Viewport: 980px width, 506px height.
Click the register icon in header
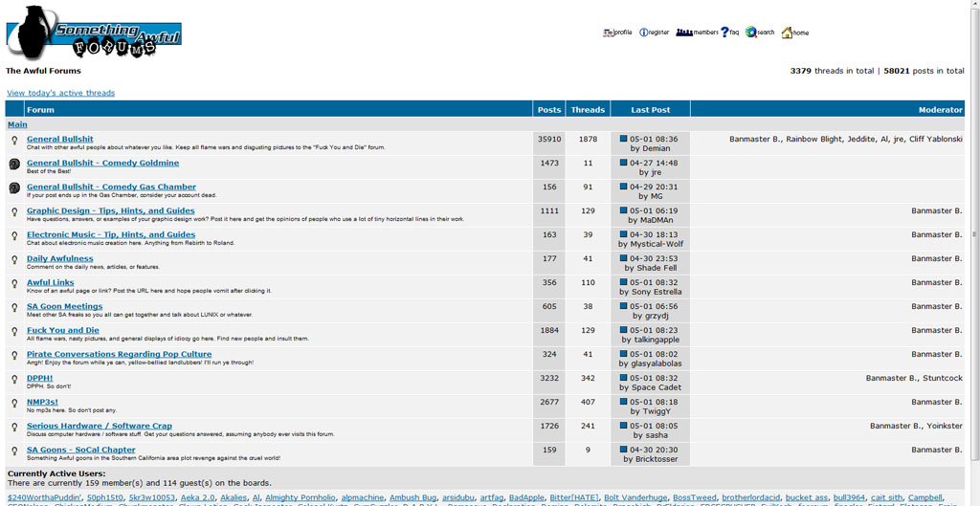click(654, 33)
